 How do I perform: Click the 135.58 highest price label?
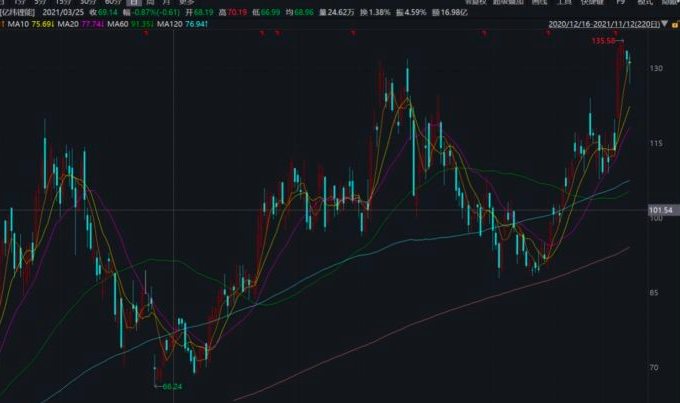(x=604, y=41)
